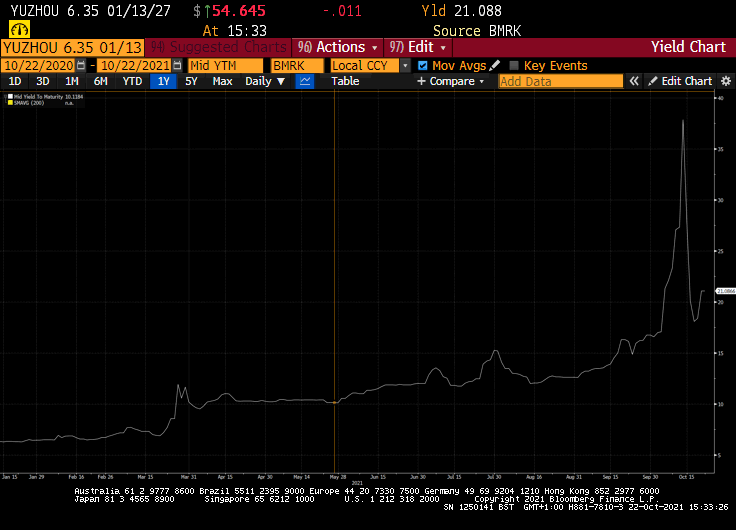Select the line chart view icon
Screen dimensions: 736x530
tap(305, 81)
